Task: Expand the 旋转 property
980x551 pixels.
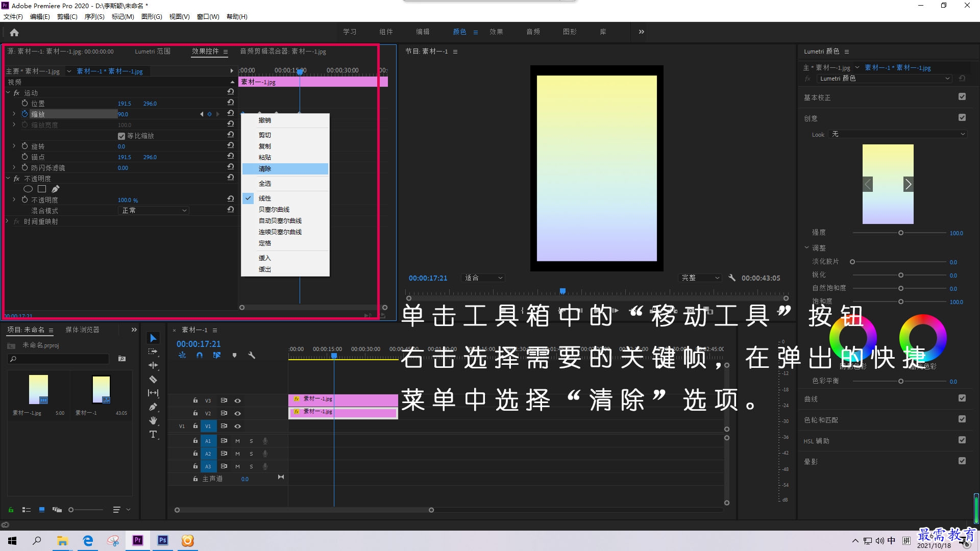Action: click(x=14, y=146)
